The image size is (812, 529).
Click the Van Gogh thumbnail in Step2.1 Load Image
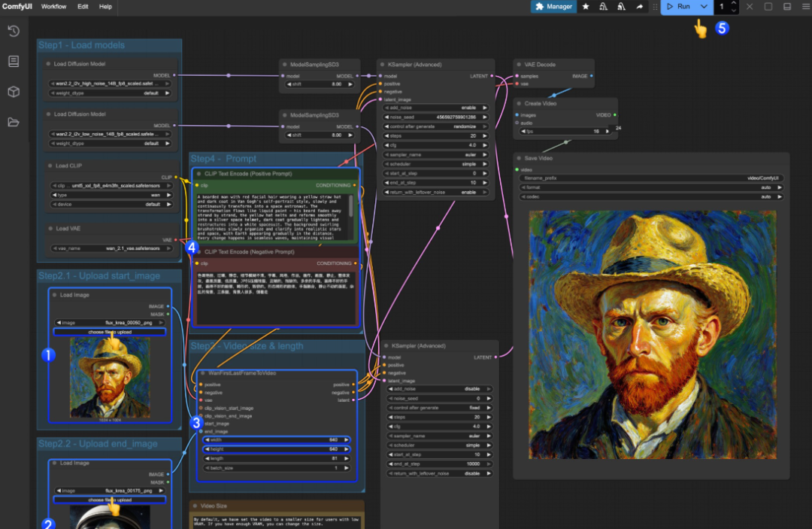[110, 377]
